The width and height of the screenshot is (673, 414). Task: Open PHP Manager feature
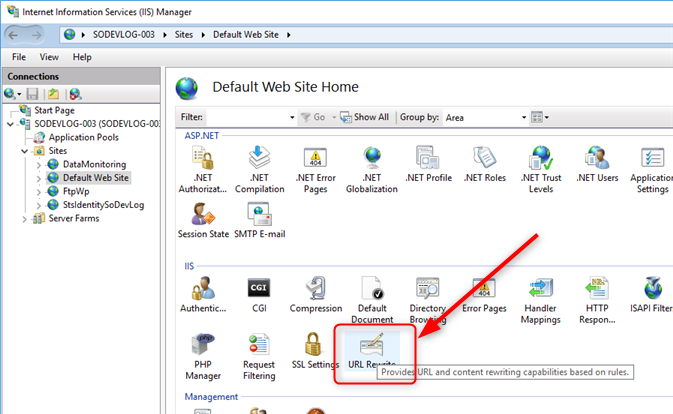(x=203, y=357)
